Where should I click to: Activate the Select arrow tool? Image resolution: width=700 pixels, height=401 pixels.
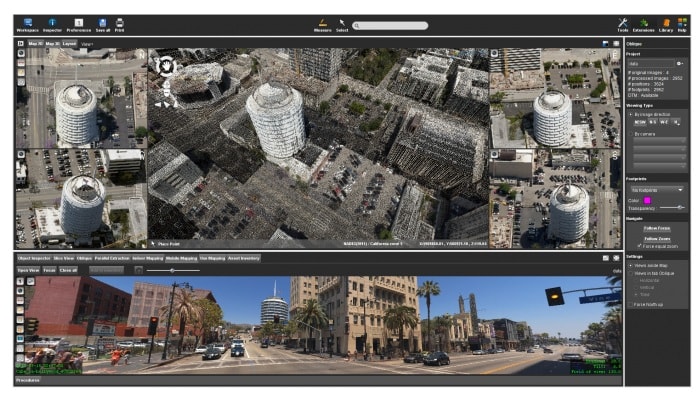click(342, 25)
